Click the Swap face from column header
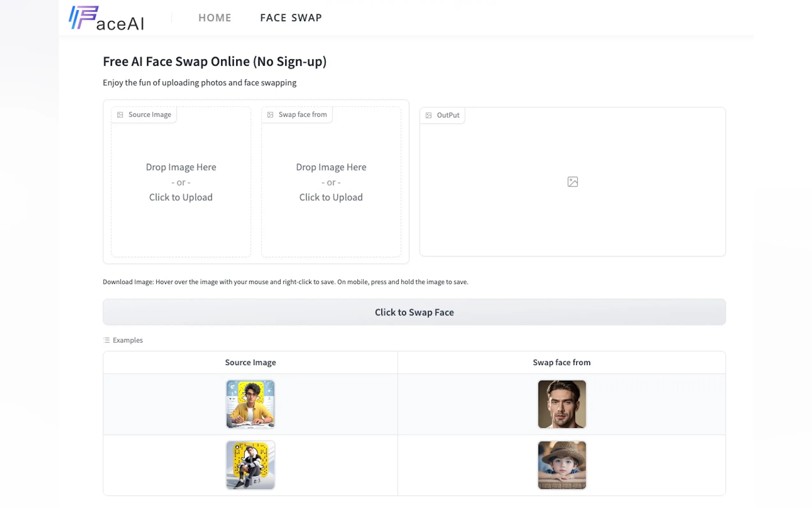This screenshot has width=812, height=508. 561,362
